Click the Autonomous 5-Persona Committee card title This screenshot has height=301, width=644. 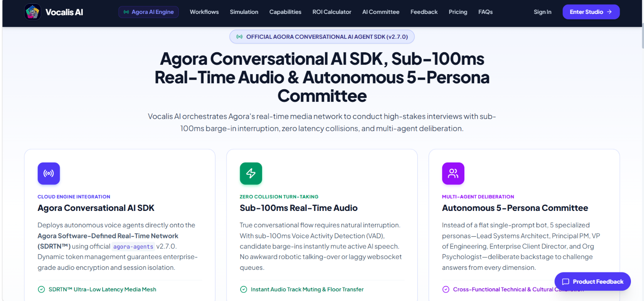[x=515, y=208]
